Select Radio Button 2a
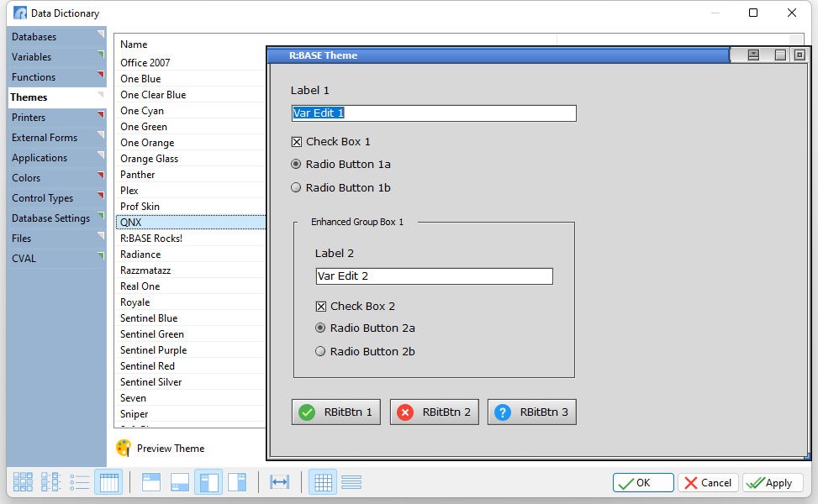Viewport: 818px width, 504px height. coord(320,328)
